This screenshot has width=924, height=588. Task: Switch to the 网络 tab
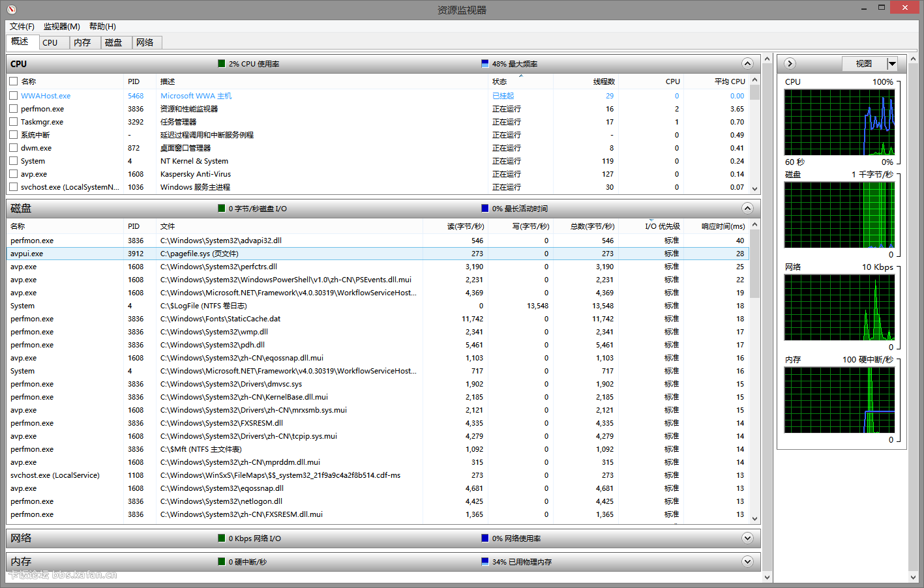pos(147,42)
